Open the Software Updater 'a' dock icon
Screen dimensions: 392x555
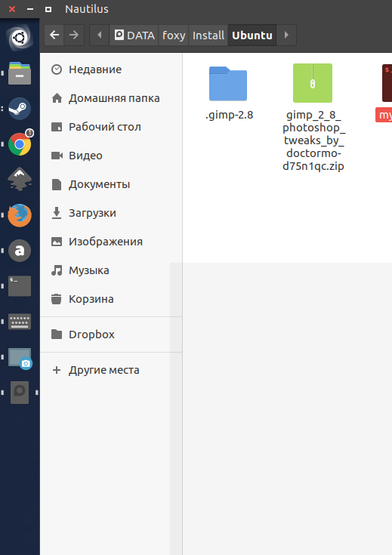[20, 251]
